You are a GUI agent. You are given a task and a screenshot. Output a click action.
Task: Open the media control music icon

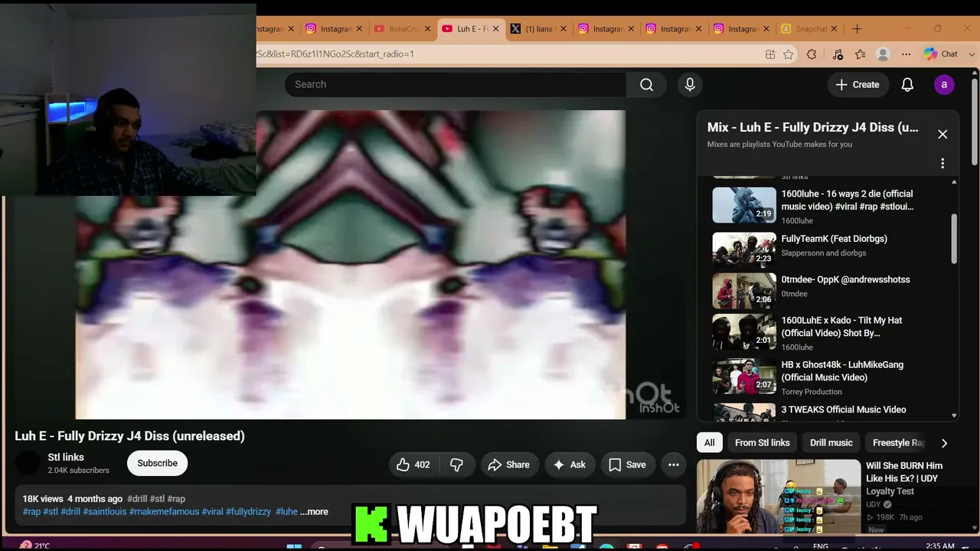pos(837,54)
